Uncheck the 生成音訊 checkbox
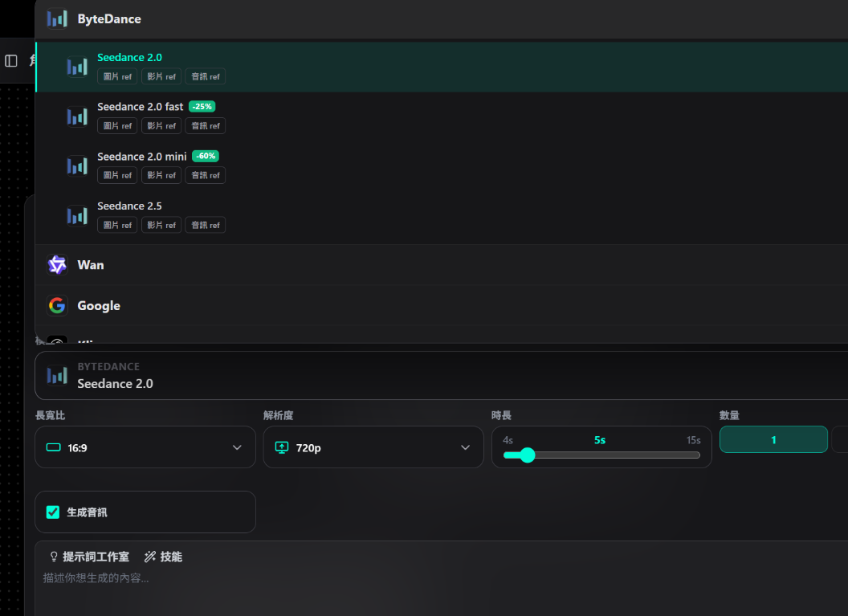Screen dimensions: 848x616 click(x=52, y=512)
